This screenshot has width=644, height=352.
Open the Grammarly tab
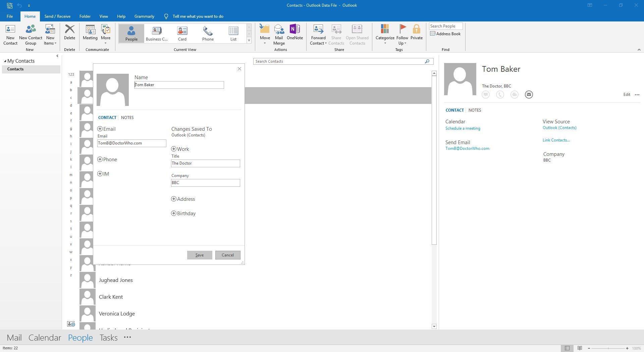[x=144, y=16]
